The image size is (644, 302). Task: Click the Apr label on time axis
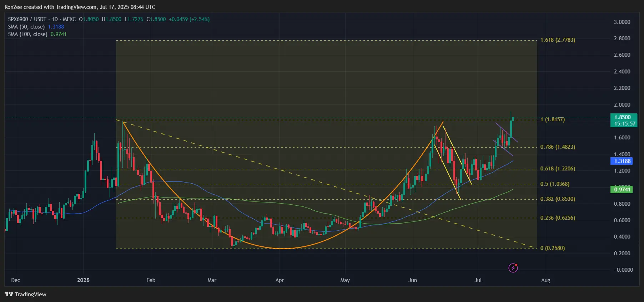point(280,280)
